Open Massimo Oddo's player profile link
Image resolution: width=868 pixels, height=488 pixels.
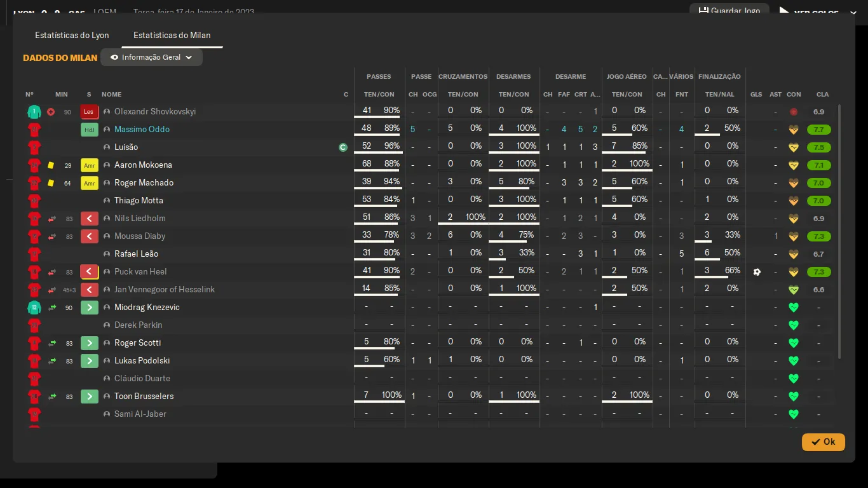pyautogui.click(x=142, y=130)
